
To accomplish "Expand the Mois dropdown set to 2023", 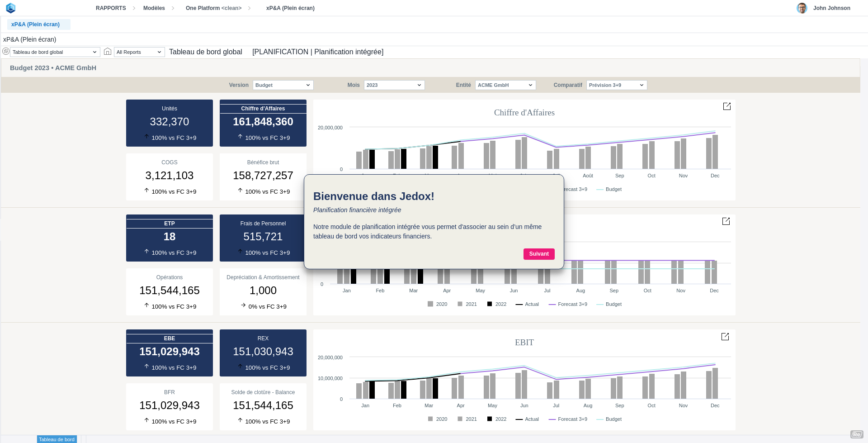I will 394,85.
